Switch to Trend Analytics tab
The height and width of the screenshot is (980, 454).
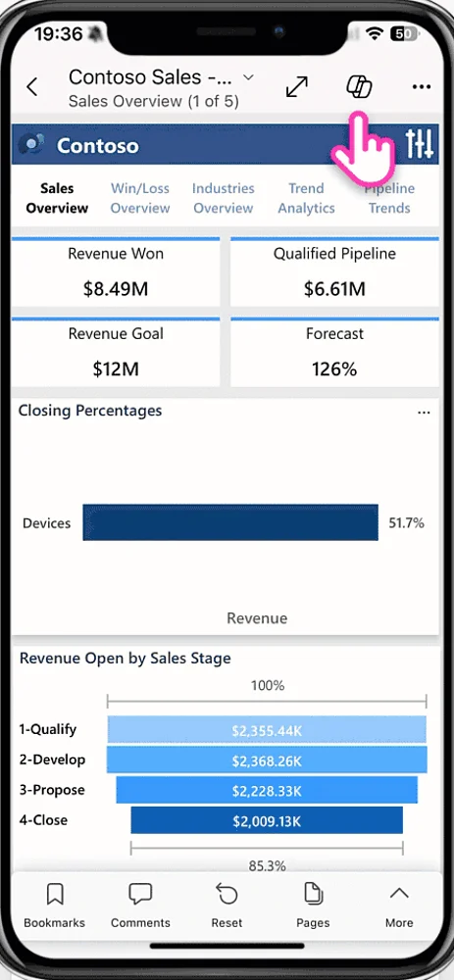click(x=306, y=198)
